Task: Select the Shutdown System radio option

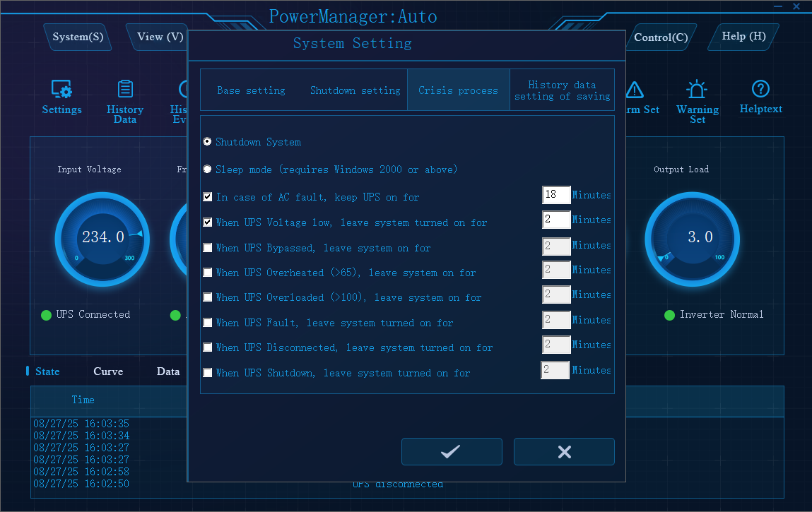Action: pyautogui.click(x=207, y=142)
